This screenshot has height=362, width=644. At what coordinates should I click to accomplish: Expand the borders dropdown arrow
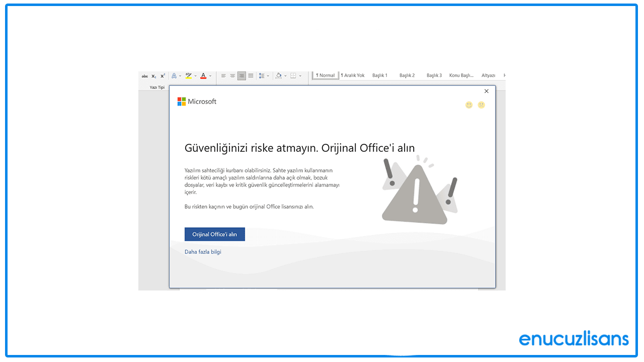[300, 76]
